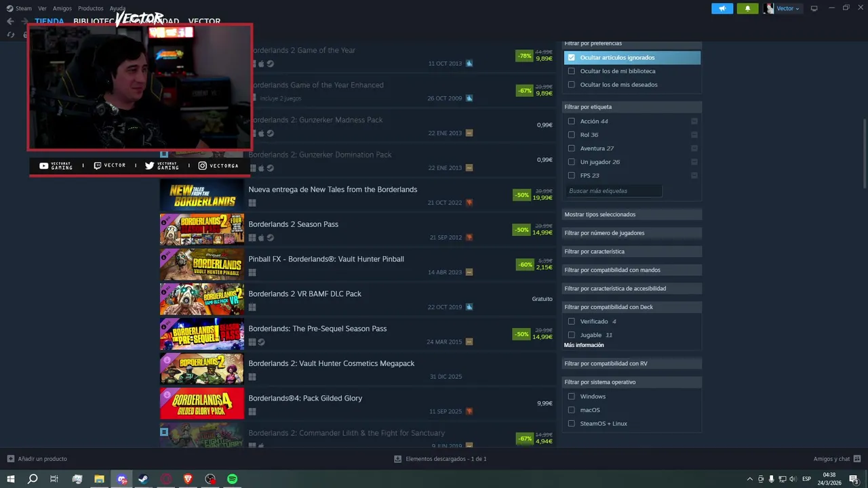Open Borderlands The Pre-Sequel Season Pass

[357, 335]
